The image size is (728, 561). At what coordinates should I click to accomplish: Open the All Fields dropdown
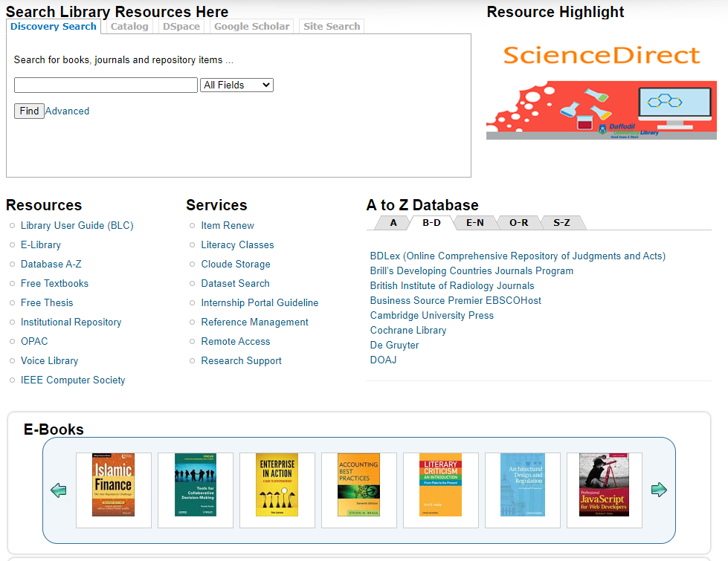236,85
